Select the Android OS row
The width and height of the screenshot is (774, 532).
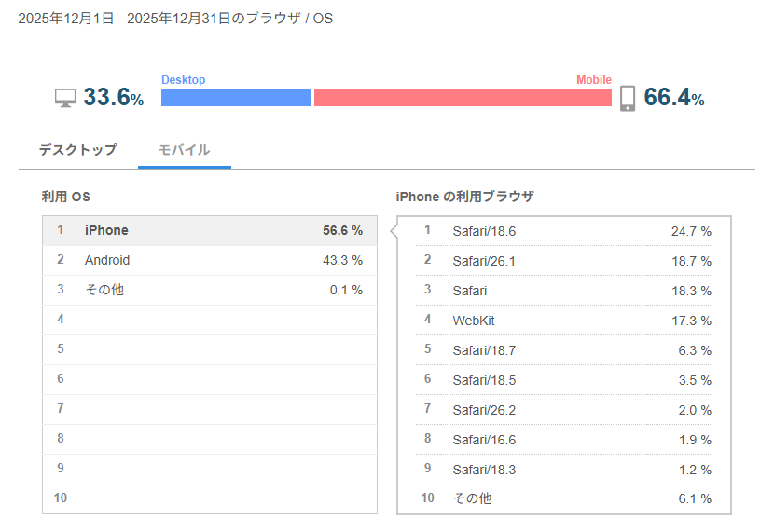coord(210,260)
